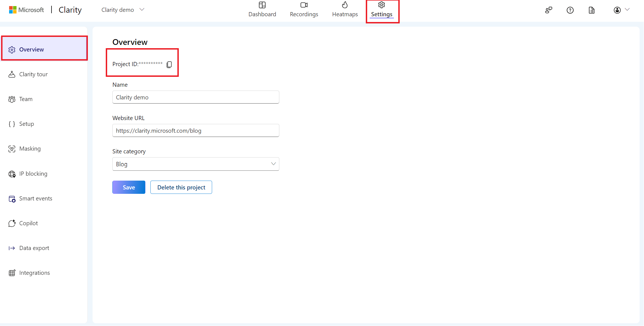Click Delete this project button
This screenshot has height=326, width=644.
[x=181, y=187]
